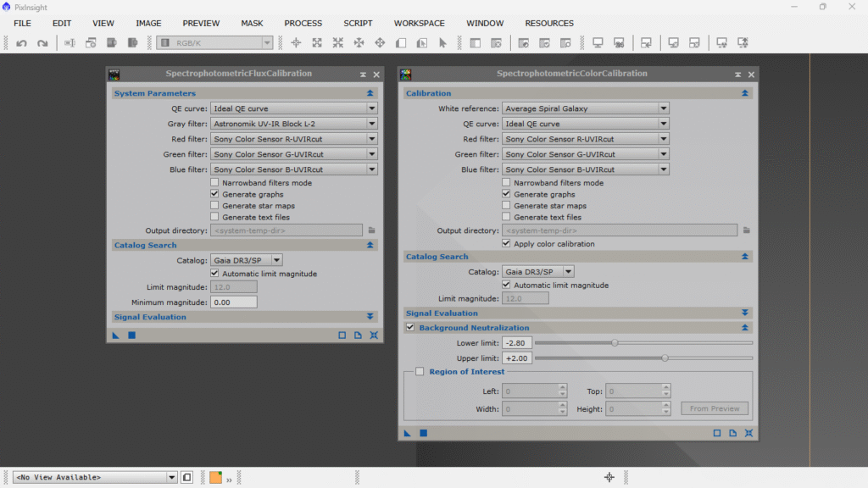Open Catalog dropdown in FluxCalibration
Image resolution: width=868 pixels, height=488 pixels.
247,260
